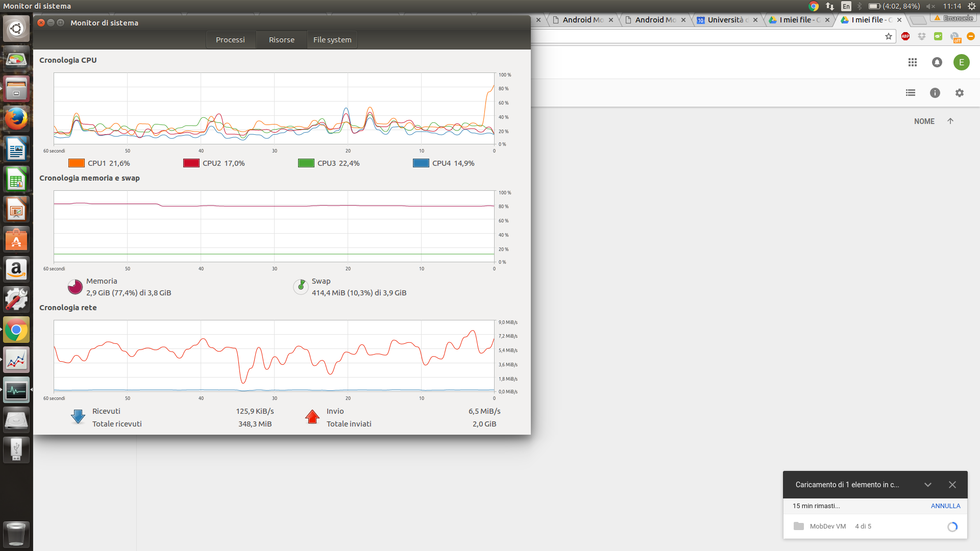Switch Drive to list view icon
Viewport: 980px width, 551px height.
coord(911,93)
